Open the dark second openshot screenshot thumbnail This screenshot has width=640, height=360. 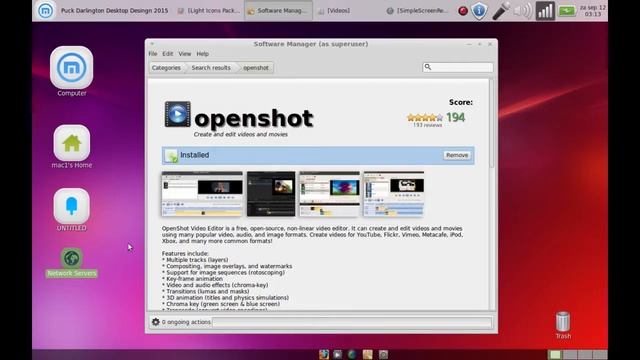coord(271,194)
